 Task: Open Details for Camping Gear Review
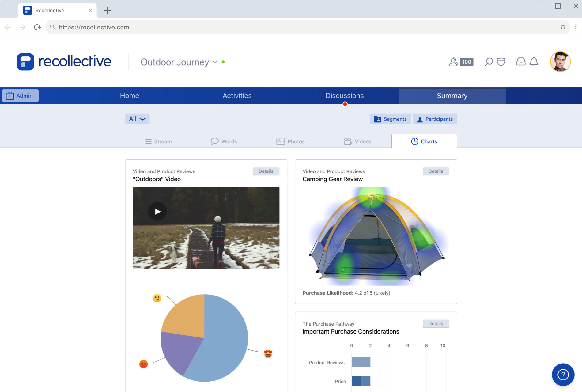coord(436,171)
